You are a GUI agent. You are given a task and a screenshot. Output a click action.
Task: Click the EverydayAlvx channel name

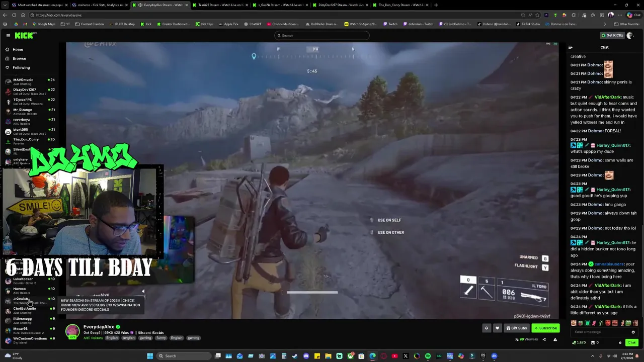point(99,327)
